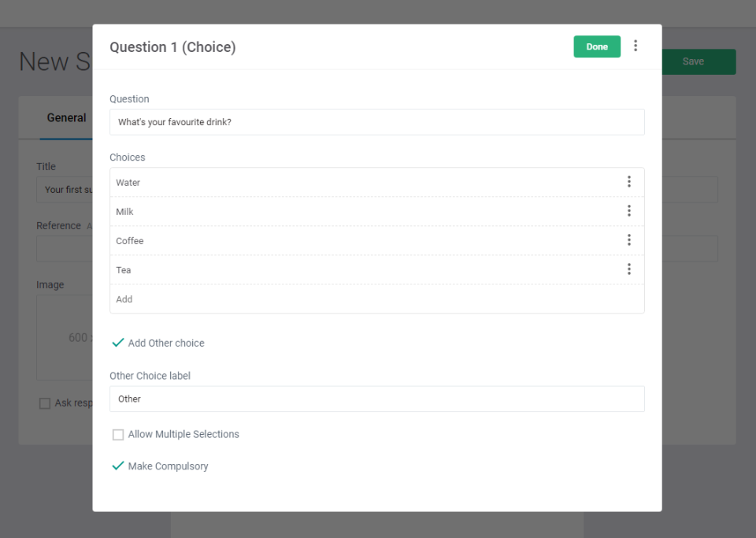The height and width of the screenshot is (538, 756).
Task: Toggle the Add Other choice checkmark
Action: [118, 343]
